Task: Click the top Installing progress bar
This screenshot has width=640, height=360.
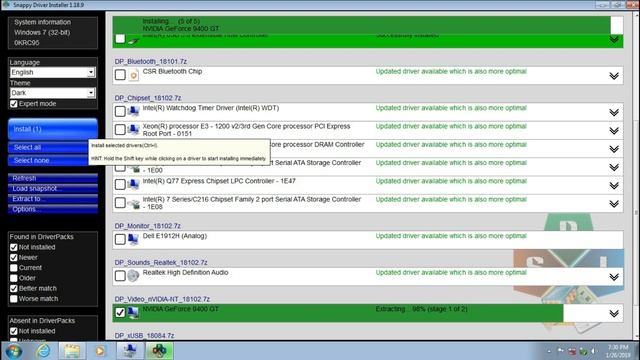Action: pyautogui.click(x=368, y=25)
